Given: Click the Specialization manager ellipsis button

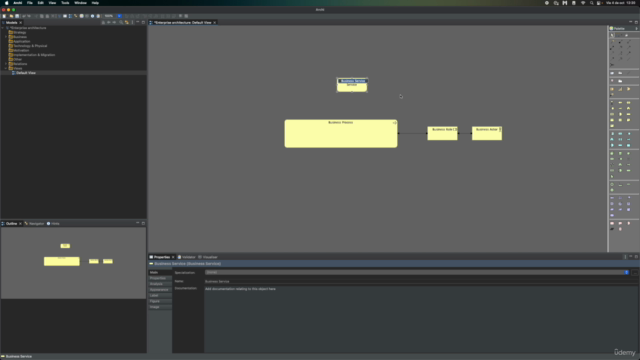Looking at the screenshot, I should (634, 272).
